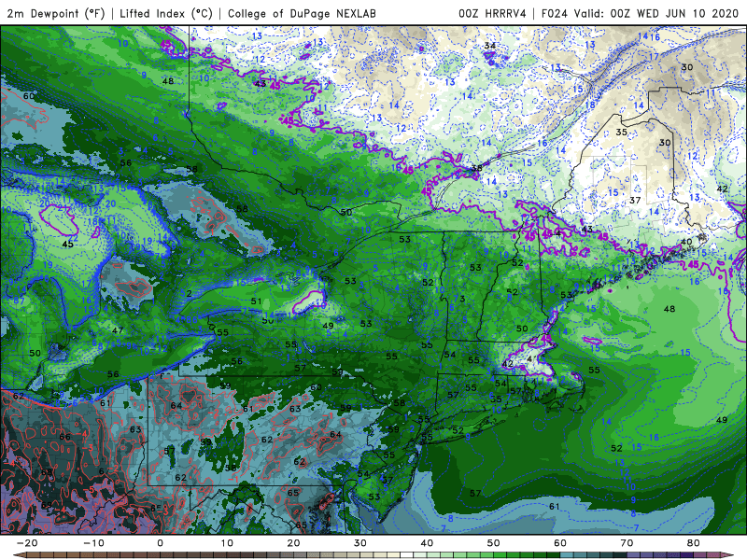This screenshot has height=560, width=747.
Task: Click the "40" label on the color scale
Action: click(x=427, y=543)
